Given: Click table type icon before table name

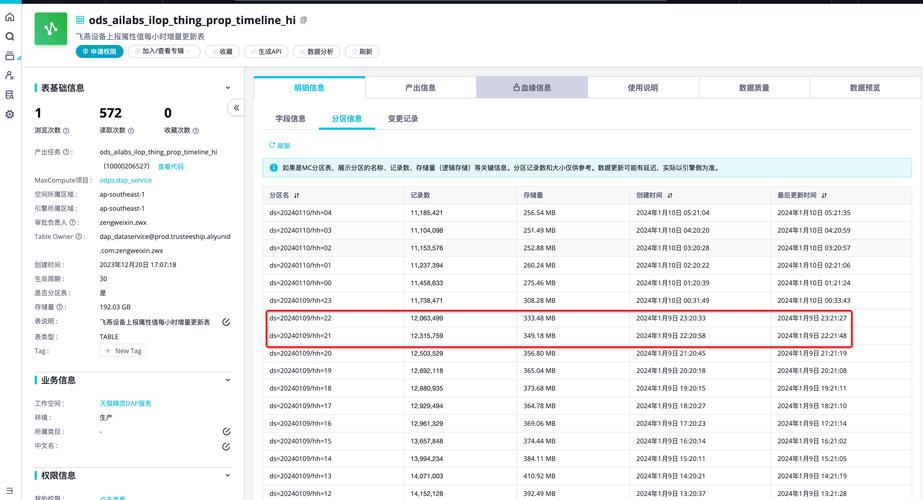Looking at the screenshot, I should [x=80, y=20].
